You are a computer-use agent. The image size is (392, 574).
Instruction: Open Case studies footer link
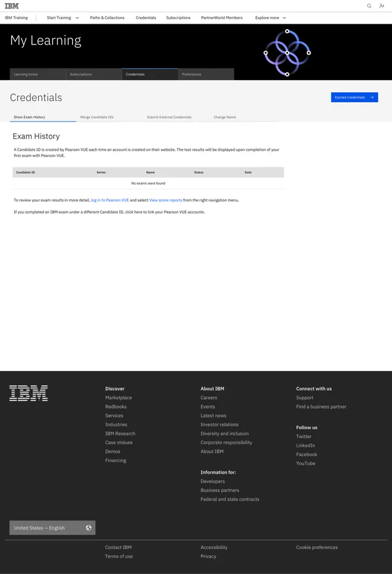[119, 443]
